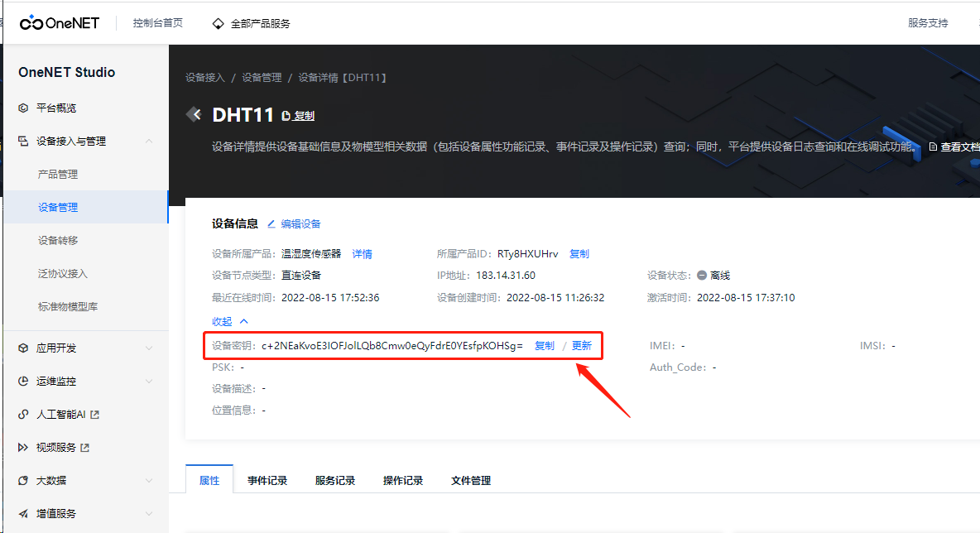This screenshot has width=980, height=533.
Task: Click the 运维监控 chart icon
Action: 23,382
